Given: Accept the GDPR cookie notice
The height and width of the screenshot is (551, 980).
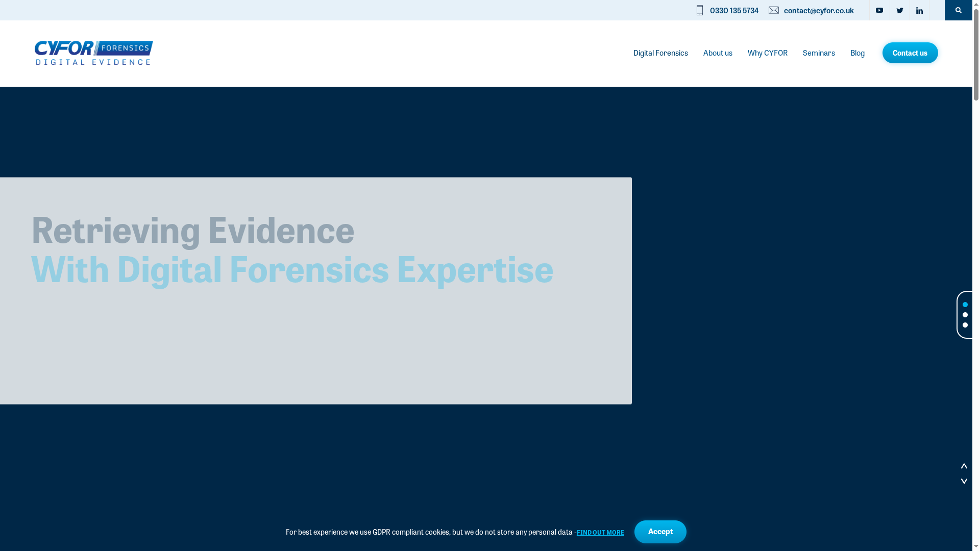Looking at the screenshot, I should pyautogui.click(x=660, y=532).
